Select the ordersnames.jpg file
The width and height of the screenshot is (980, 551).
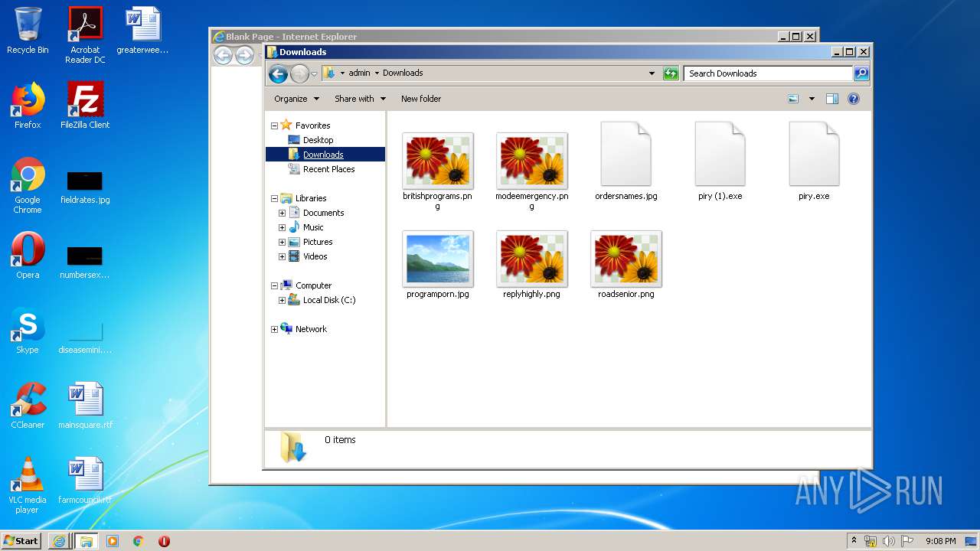626,161
